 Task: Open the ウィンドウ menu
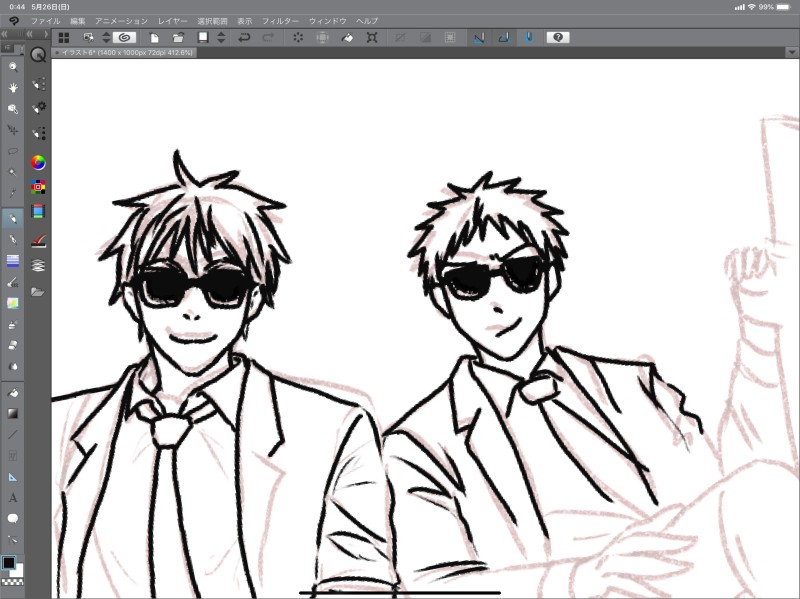(328, 21)
